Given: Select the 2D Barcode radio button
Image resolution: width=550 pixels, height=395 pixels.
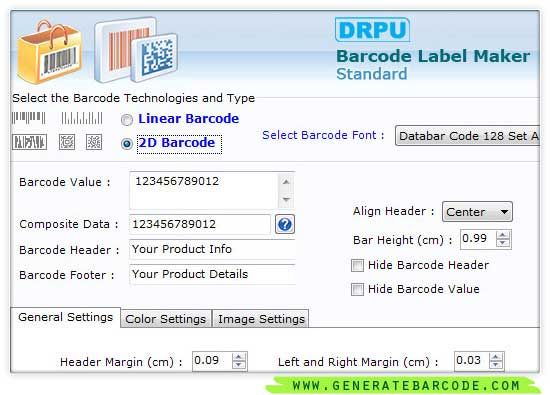Looking at the screenshot, I should (x=127, y=143).
